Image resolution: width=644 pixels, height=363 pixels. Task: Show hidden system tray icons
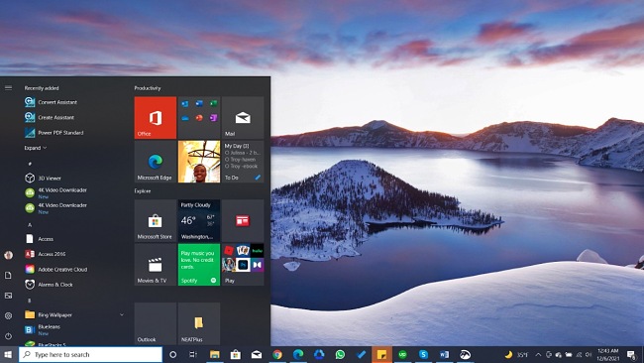coord(538,354)
